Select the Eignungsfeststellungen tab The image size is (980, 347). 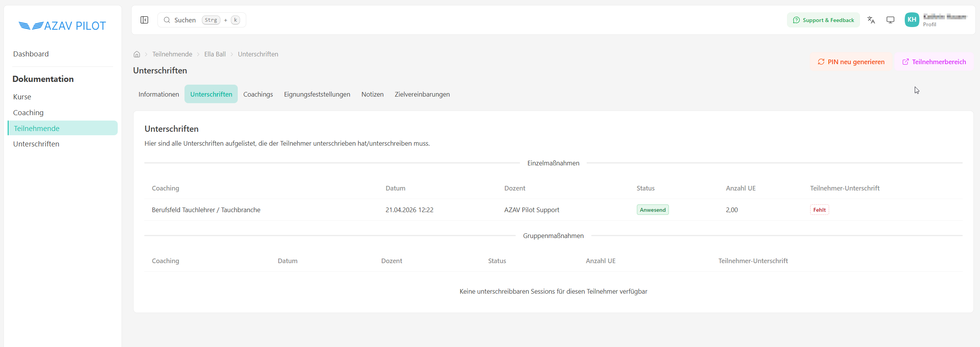click(x=317, y=94)
